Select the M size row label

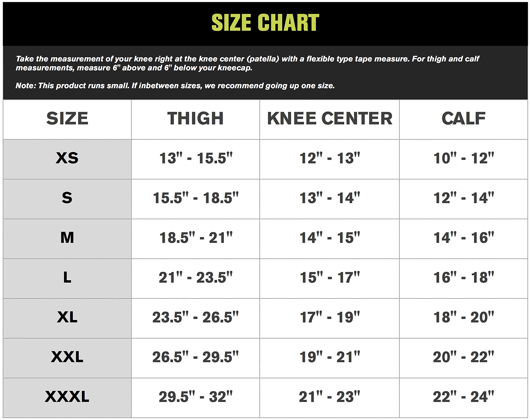[67, 238]
